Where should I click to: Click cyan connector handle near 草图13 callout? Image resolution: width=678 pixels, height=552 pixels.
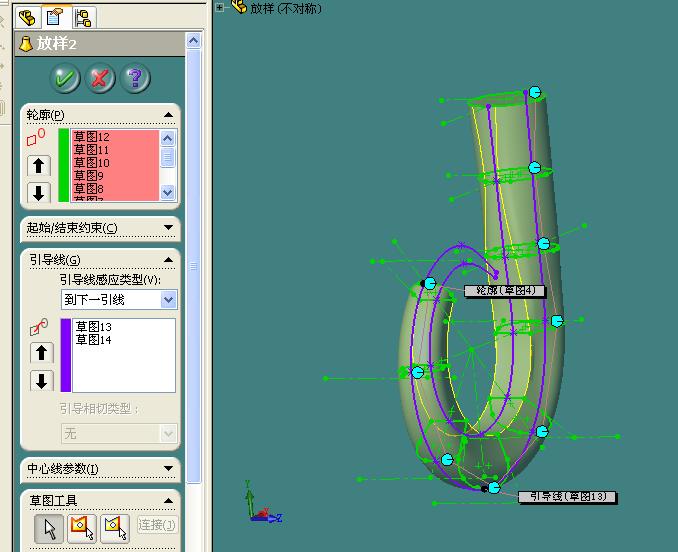coord(494,488)
